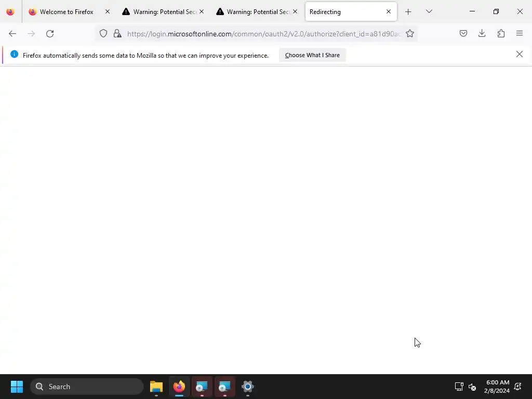Minimize the Firefox window

(472, 11)
